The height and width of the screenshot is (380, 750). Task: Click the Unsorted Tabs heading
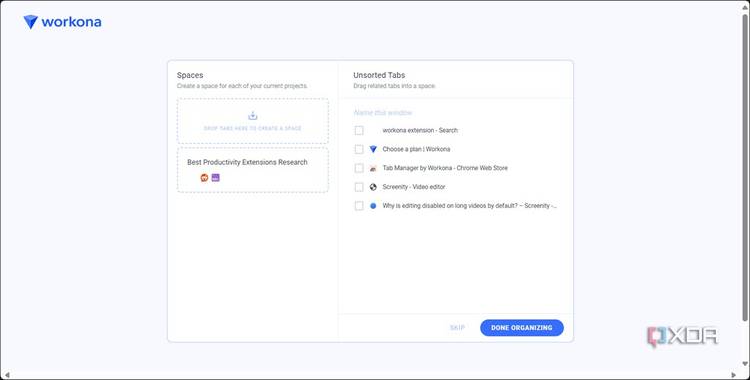click(379, 75)
